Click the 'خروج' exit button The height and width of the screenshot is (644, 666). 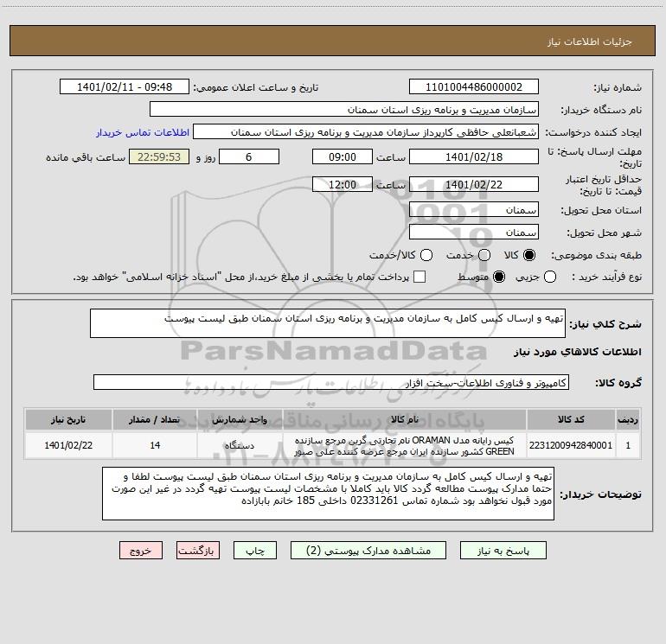click(141, 551)
